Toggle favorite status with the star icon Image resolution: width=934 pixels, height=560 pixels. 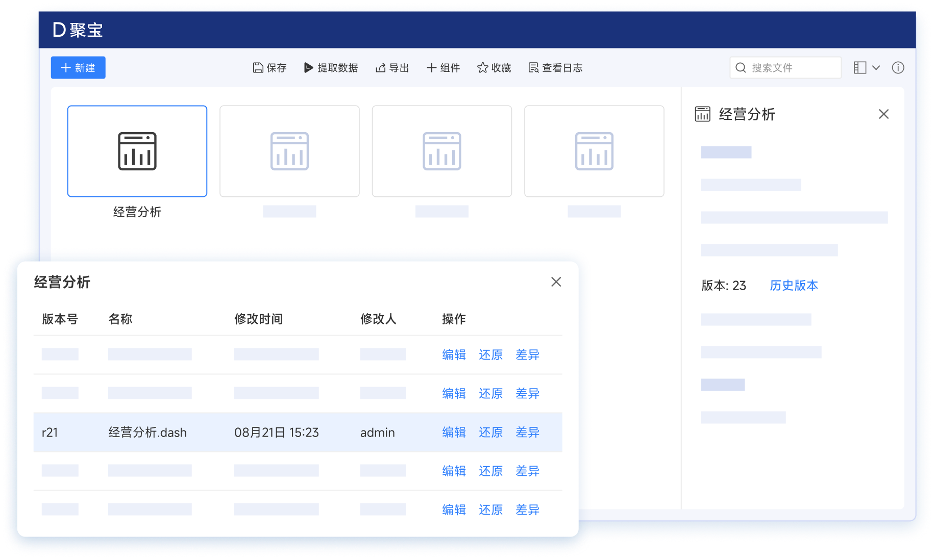481,67
